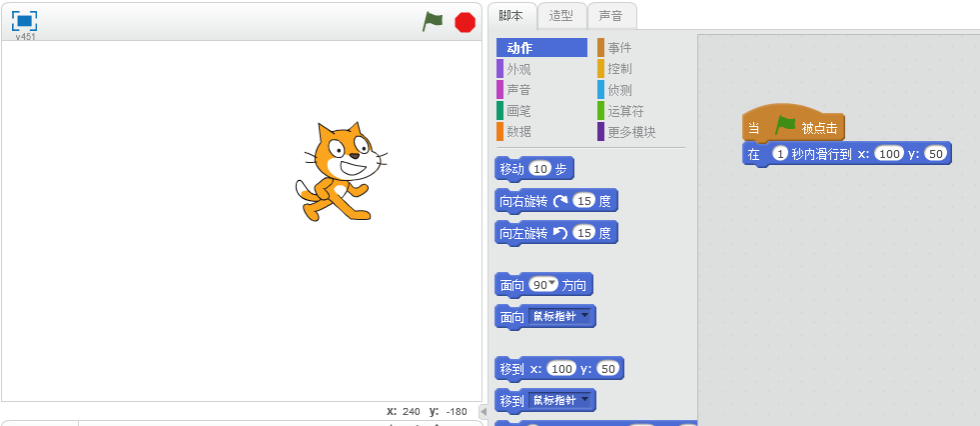
Task: Select the 动作 (Motion) block category
Action: [541, 48]
